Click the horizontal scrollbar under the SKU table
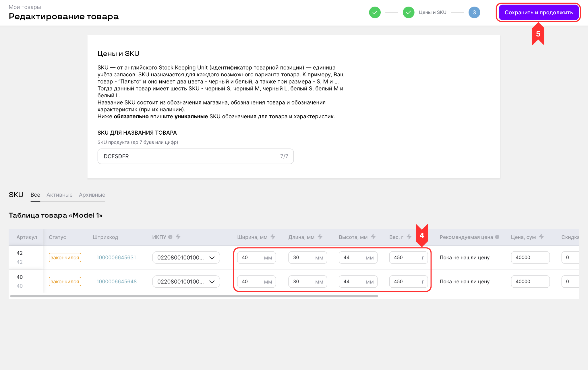 pyautogui.click(x=194, y=296)
